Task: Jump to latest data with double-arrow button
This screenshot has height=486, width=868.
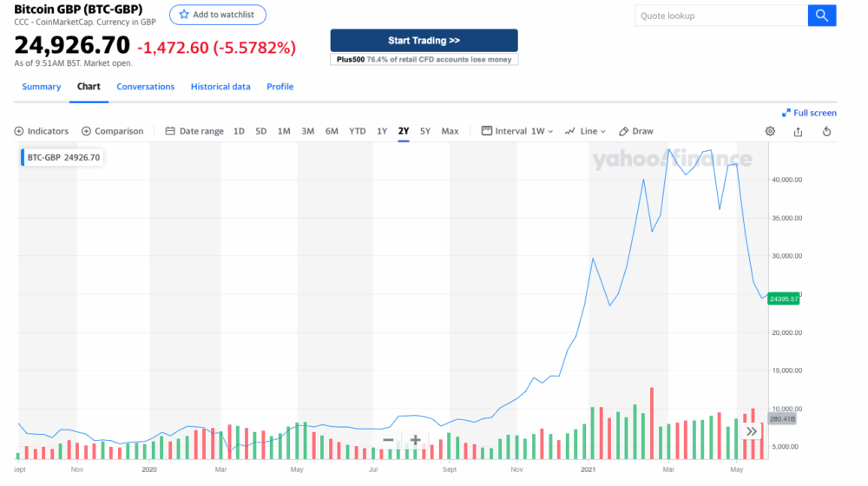Action: click(x=752, y=431)
